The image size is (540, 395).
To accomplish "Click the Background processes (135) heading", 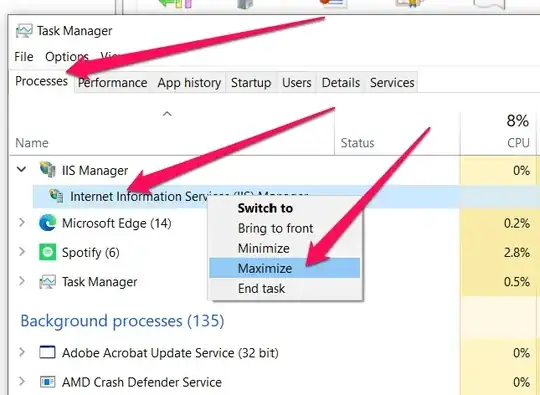I will click(122, 321).
